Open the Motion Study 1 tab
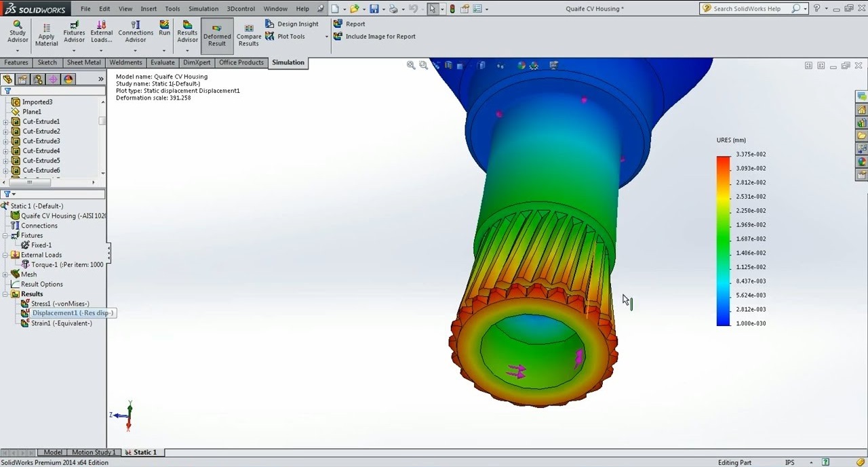Screen dimensions: 868x467 pos(93,452)
